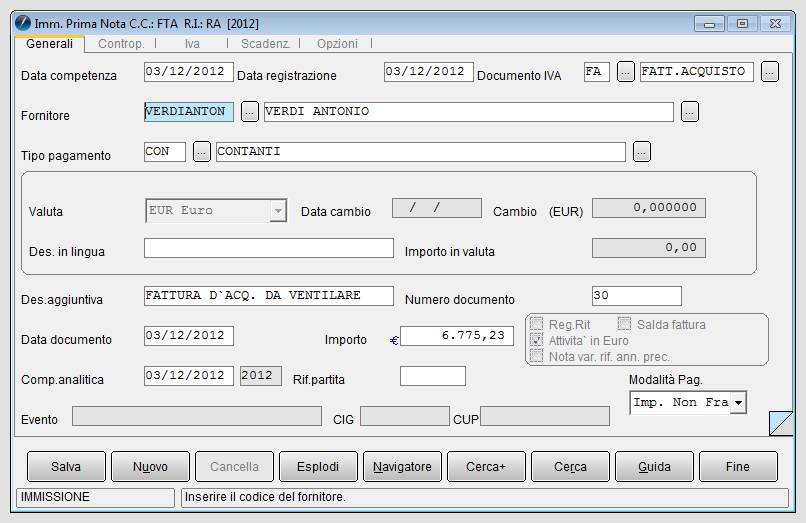The height and width of the screenshot is (523, 806).
Task: Open lookup button next to Documento IVA code FA
Action: pos(626,72)
